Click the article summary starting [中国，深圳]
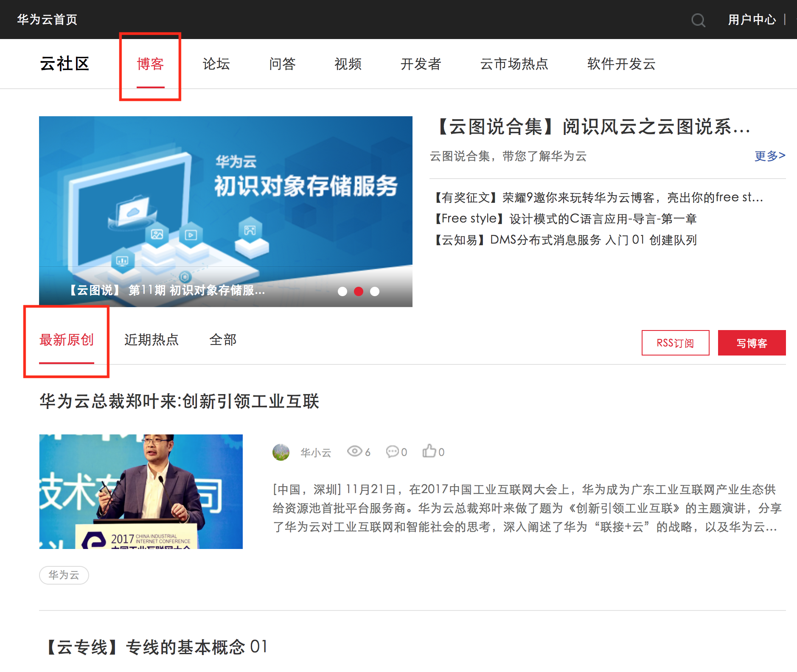The width and height of the screenshot is (797, 672). pyautogui.click(x=527, y=508)
